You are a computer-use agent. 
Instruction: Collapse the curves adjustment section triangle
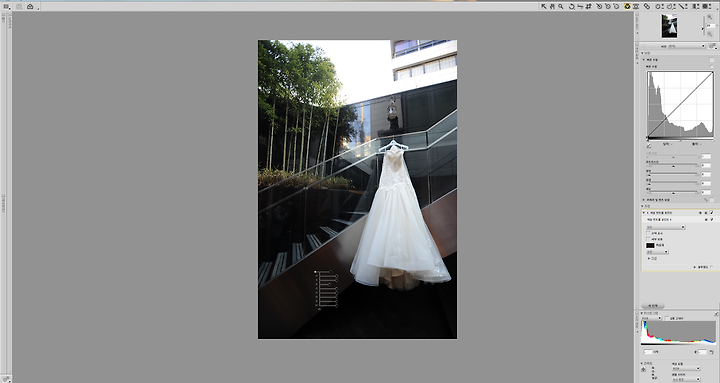(643, 60)
